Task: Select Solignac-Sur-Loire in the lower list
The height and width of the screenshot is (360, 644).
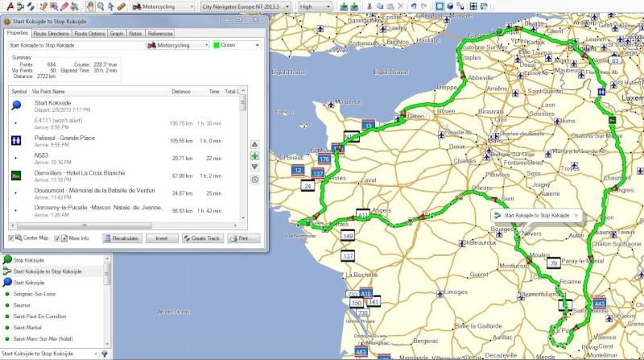Action: 52,294
